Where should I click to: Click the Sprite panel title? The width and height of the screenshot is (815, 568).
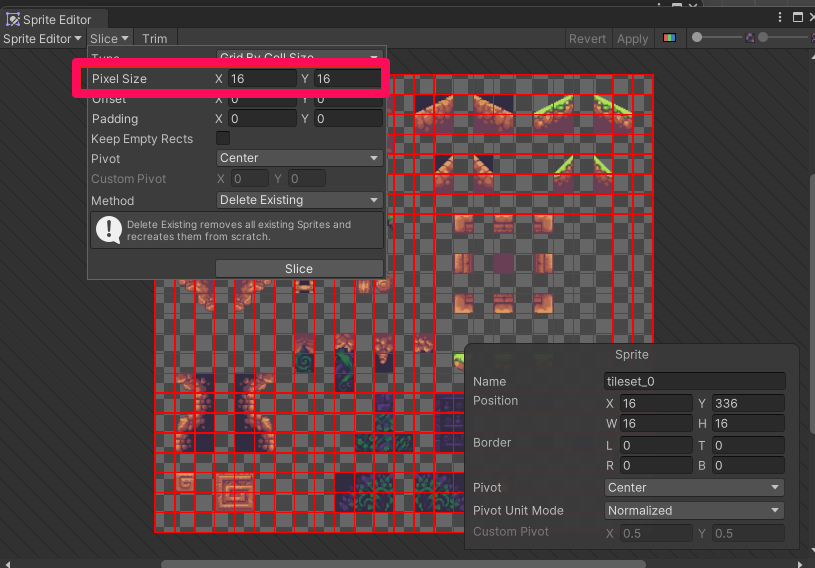pos(632,354)
